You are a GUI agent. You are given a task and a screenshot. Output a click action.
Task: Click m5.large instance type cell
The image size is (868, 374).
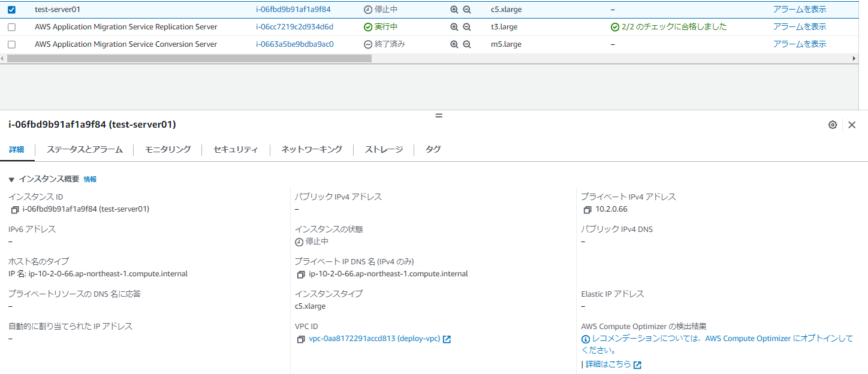point(506,44)
